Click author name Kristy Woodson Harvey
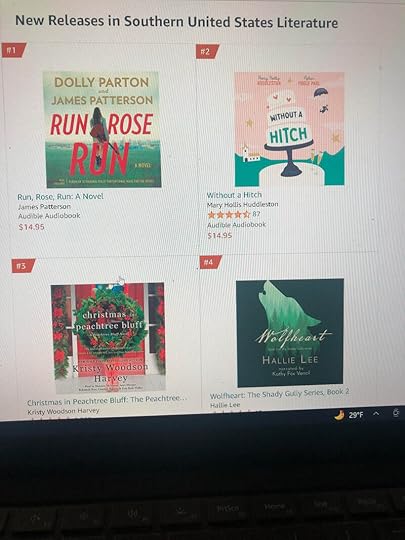 pos(63,411)
